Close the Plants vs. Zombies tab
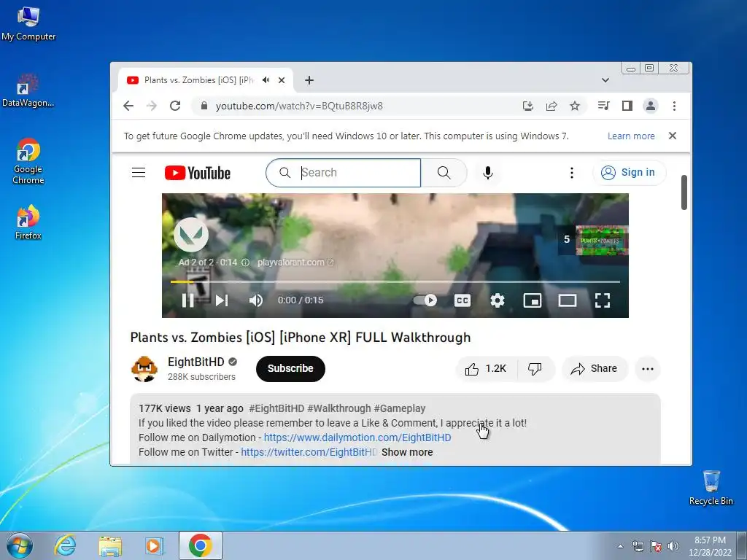The width and height of the screenshot is (747, 560). [282, 80]
